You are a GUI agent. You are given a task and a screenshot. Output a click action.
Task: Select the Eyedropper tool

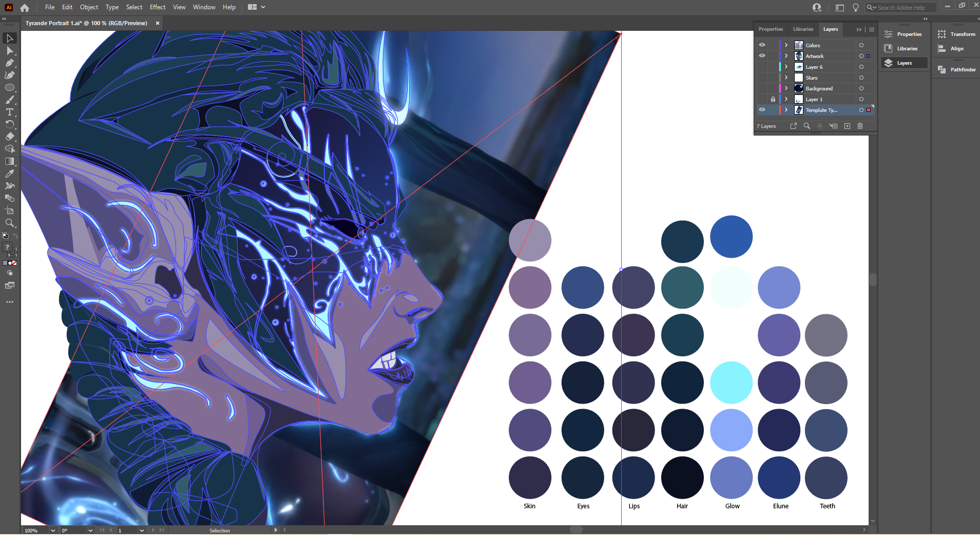coord(10,174)
